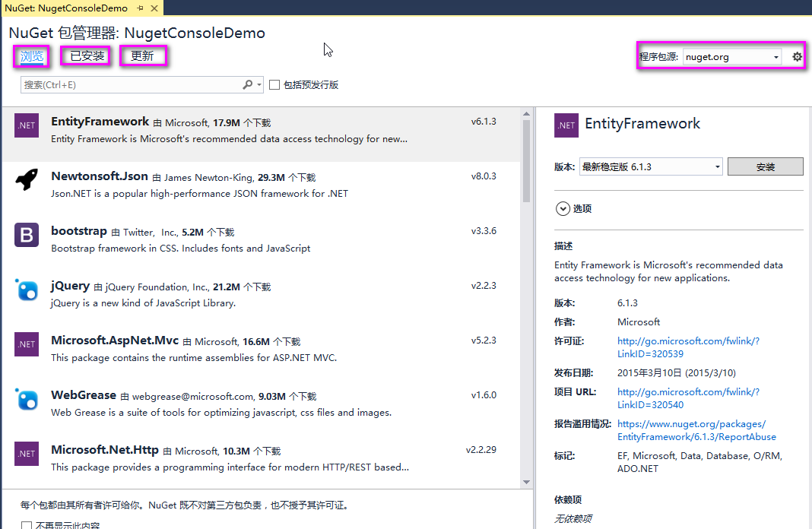Click the Newtonsoft.Json rocket icon
812x529 pixels.
coord(27,180)
